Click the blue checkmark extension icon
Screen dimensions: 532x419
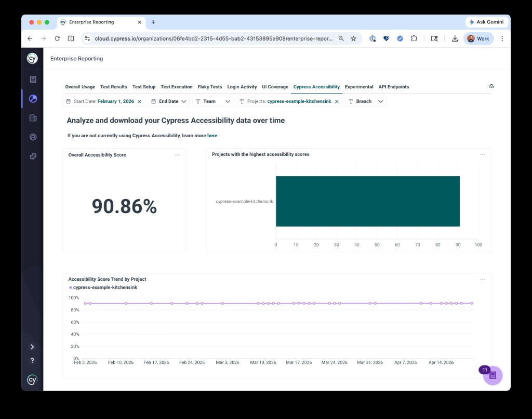tap(400, 38)
